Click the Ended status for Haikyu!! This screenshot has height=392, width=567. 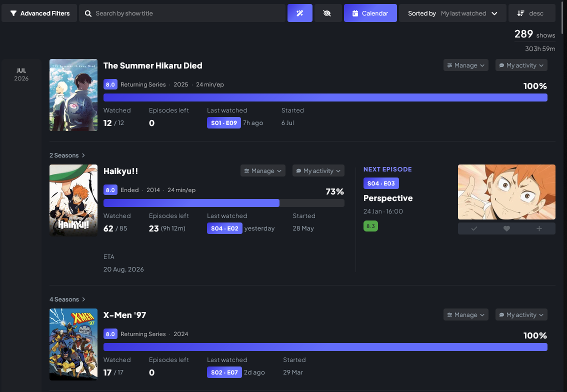pos(129,190)
